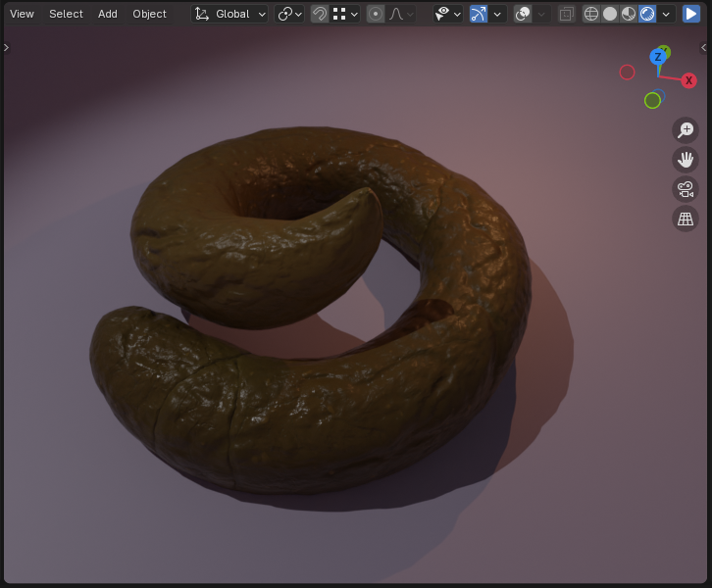Select rendered viewport shading
712x588 pixels.
[647, 14]
